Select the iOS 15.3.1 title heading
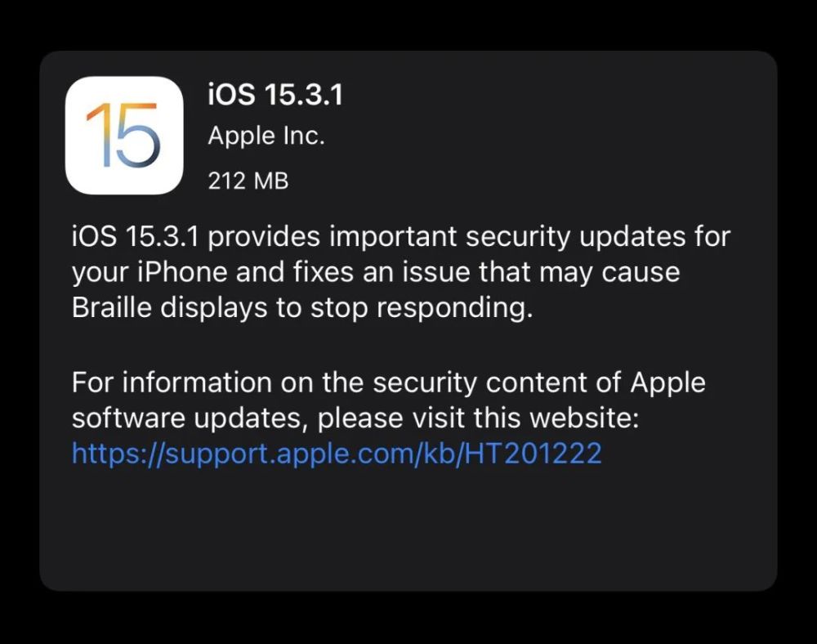Viewport: 817px width, 644px height. [275, 95]
